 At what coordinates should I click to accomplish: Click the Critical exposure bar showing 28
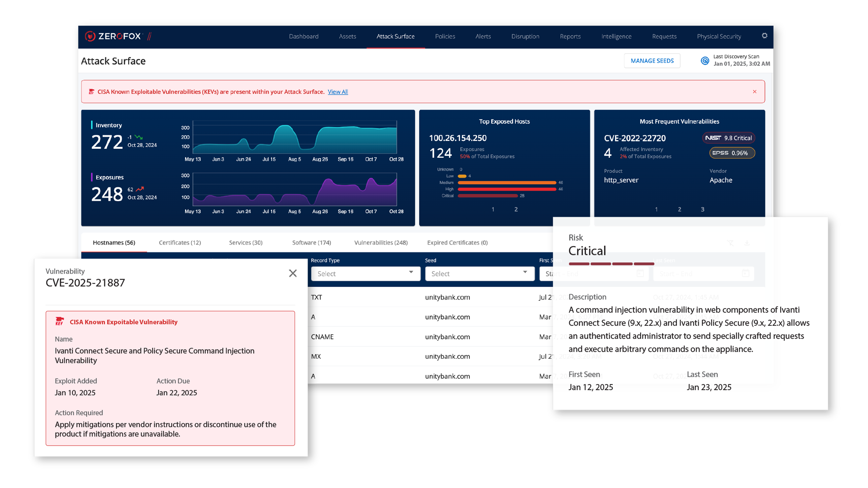(488, 196)
